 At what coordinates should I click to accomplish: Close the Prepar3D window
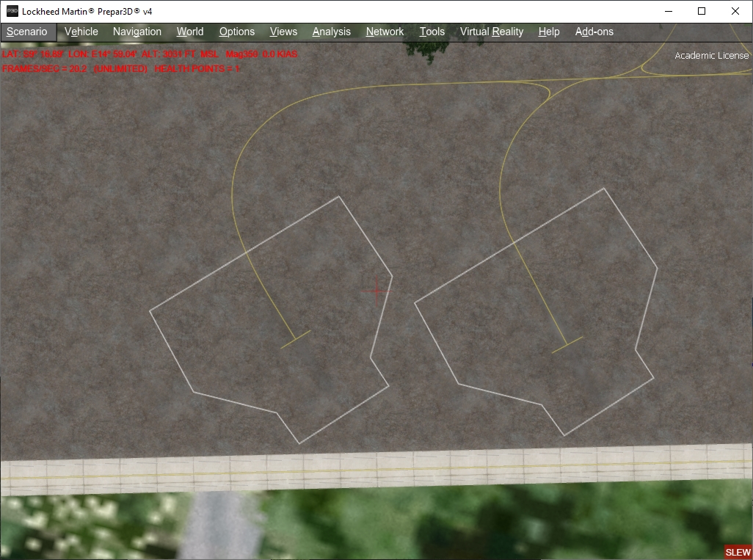point(735,11)
